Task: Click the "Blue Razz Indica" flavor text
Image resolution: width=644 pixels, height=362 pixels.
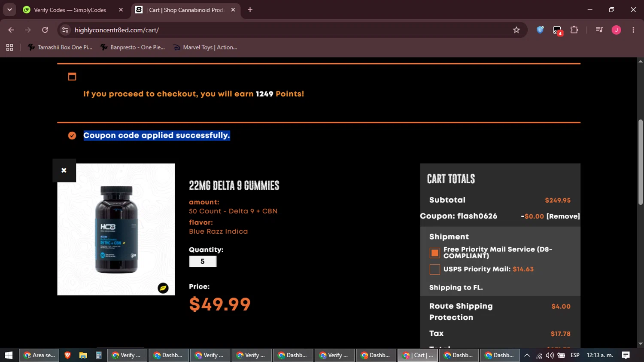Action: click(219, 231)
